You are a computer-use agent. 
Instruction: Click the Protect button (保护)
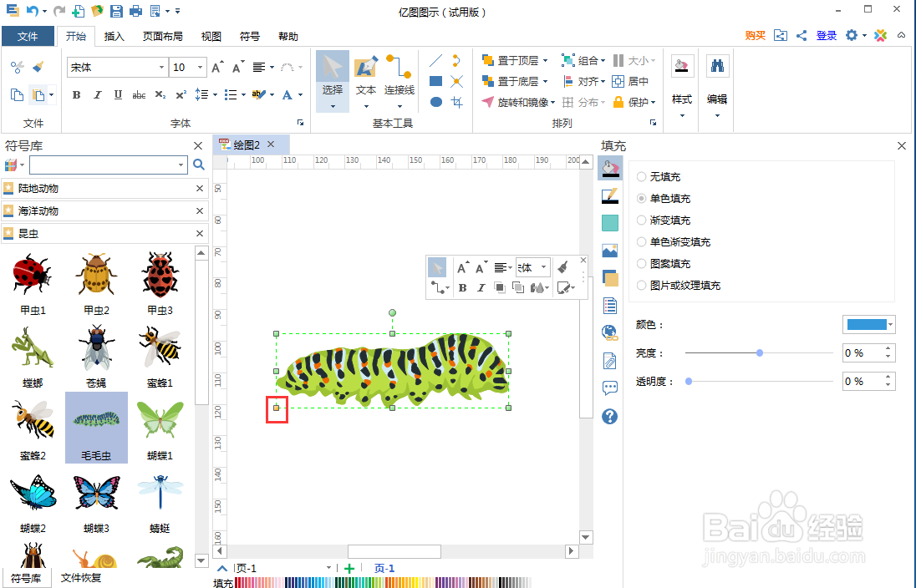pyautogui.click(x=634, y=102)
